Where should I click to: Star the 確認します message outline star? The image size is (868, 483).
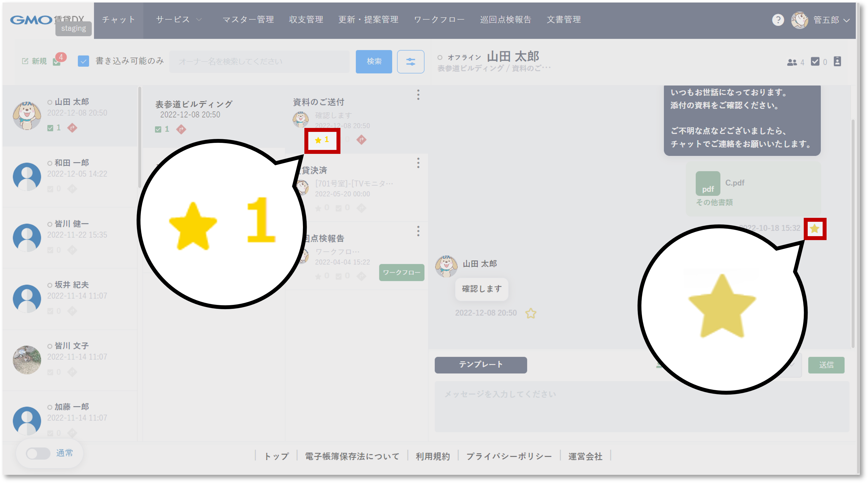tap(530, 313)
